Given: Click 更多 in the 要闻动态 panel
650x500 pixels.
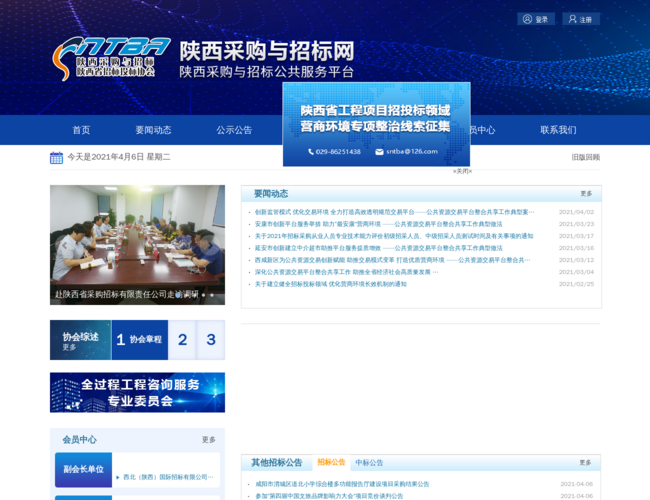Looking at the screenshot, I should pyautogui.click(x=586, y=194).
